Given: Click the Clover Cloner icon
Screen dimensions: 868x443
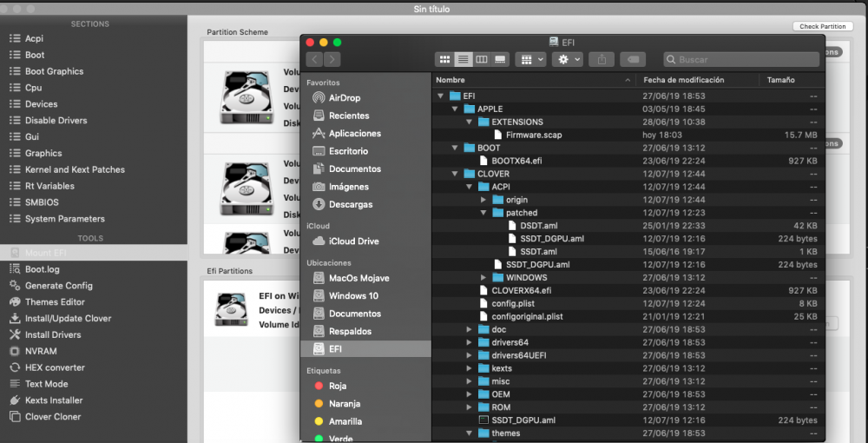Looking at the screenshot, I should [x=15, y=416].
